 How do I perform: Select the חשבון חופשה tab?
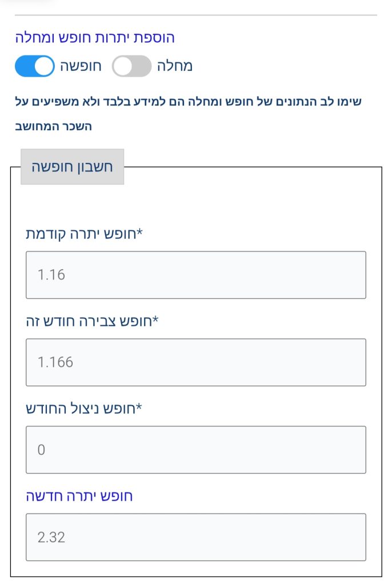(x=72, y=167)
